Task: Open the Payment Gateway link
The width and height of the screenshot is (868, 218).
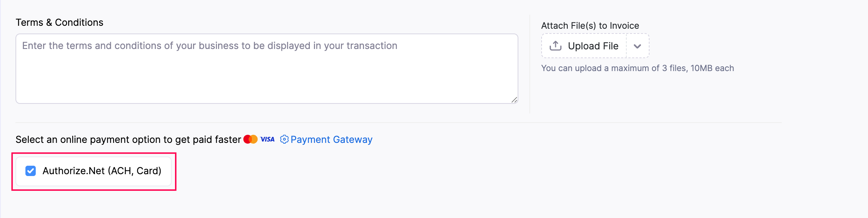Action: 331,140
